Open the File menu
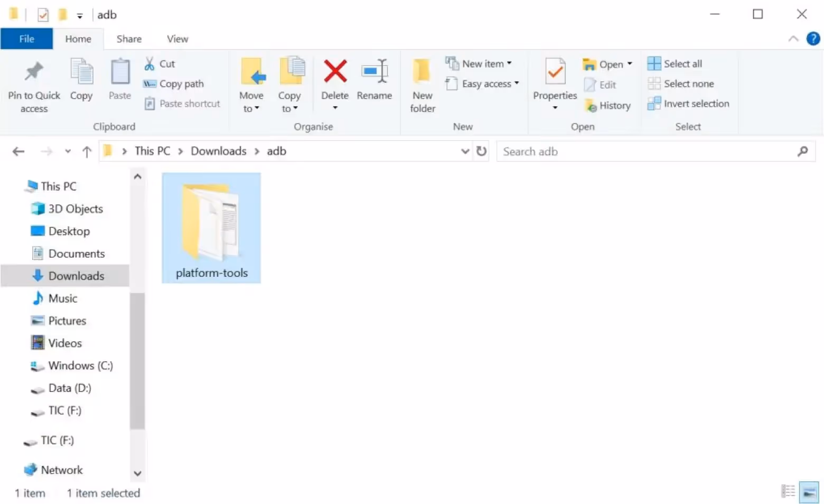 click(x=26, y=39)
